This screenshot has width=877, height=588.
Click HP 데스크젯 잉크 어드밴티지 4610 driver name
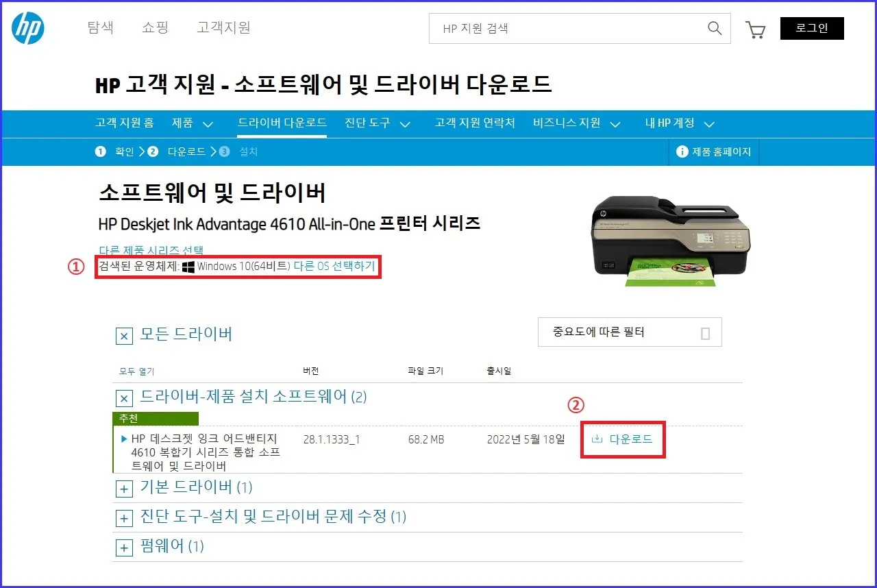tap(206, 452)
